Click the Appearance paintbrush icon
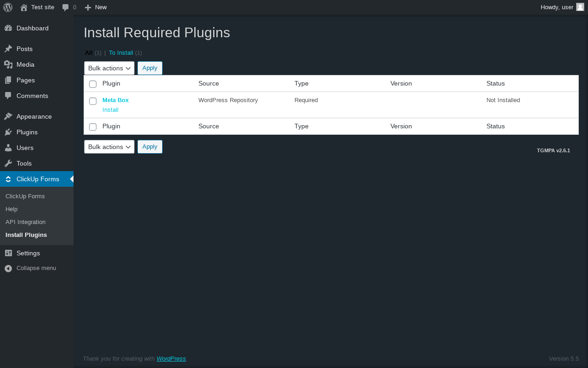Image resolution: width=588 pixels, height=368 pixels. 8,116
